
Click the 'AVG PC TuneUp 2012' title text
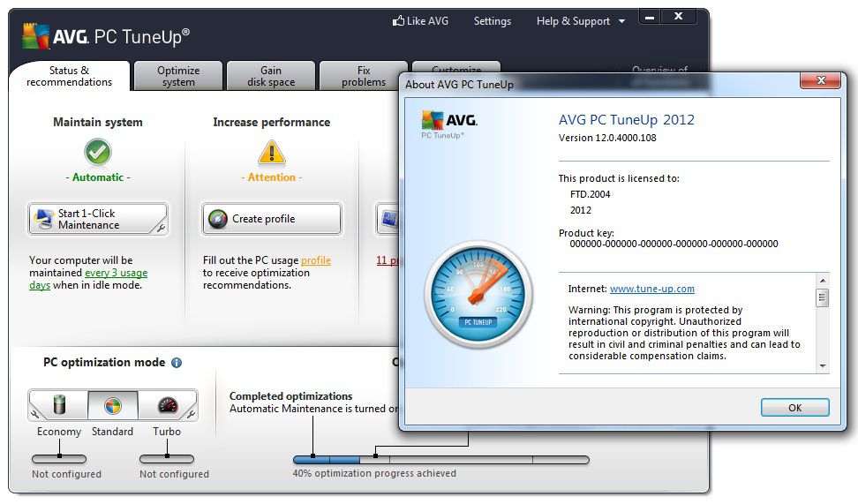(627, 120)
